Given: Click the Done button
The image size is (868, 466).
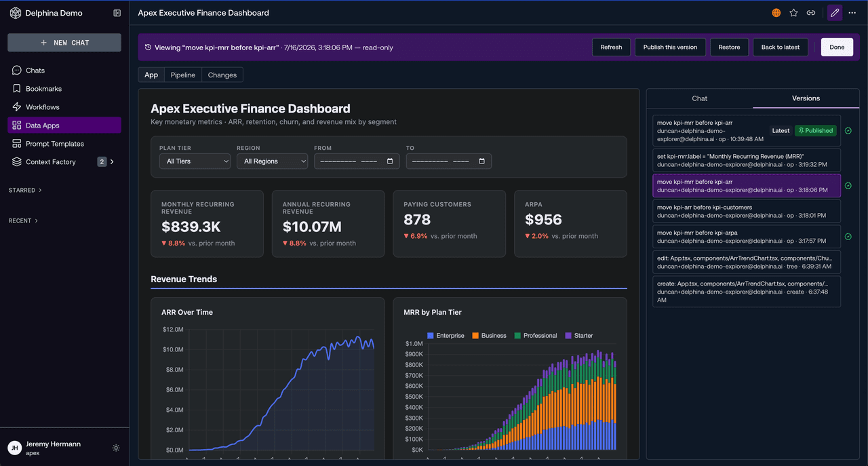Looking at the screenshot, I should (837, 47).
